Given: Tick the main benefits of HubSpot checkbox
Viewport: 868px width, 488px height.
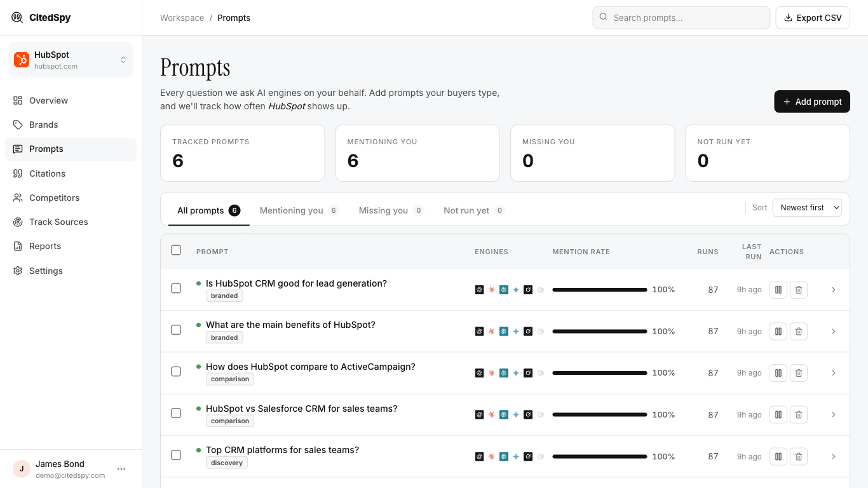Looking at the screenshot, I should (176, 330).
